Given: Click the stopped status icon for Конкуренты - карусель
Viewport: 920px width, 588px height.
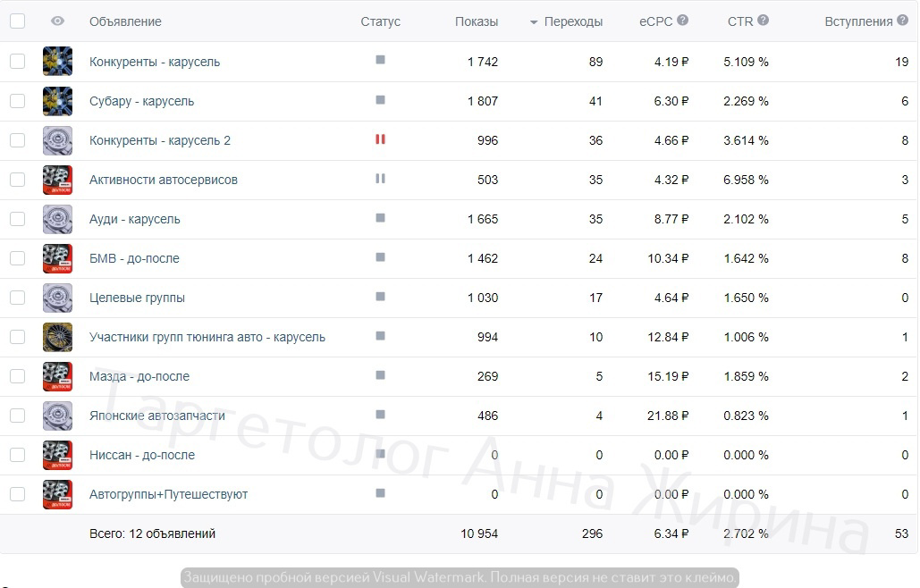Looking at the screenshot, I should [x=380, y=60].
